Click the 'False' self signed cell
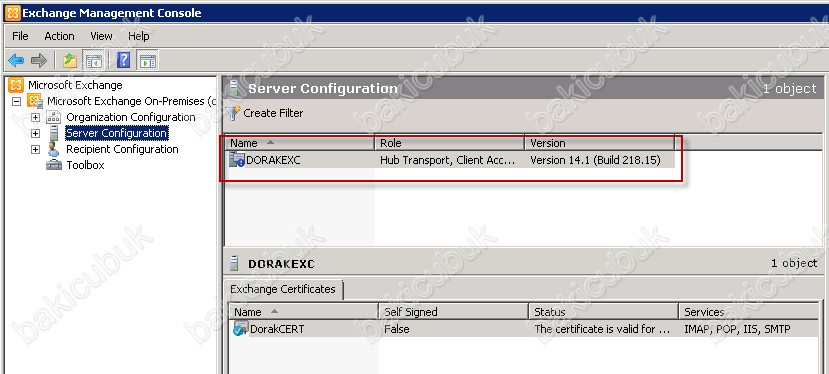 (397, 329)
